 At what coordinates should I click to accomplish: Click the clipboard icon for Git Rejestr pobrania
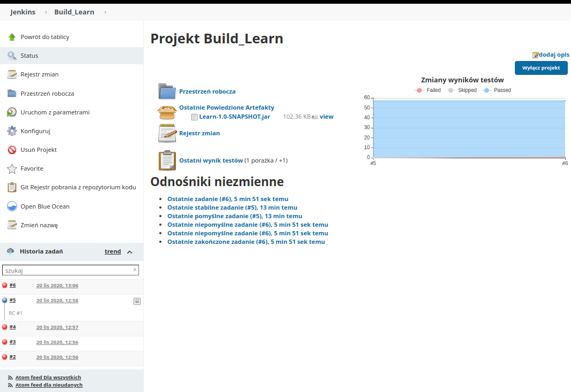12,187
